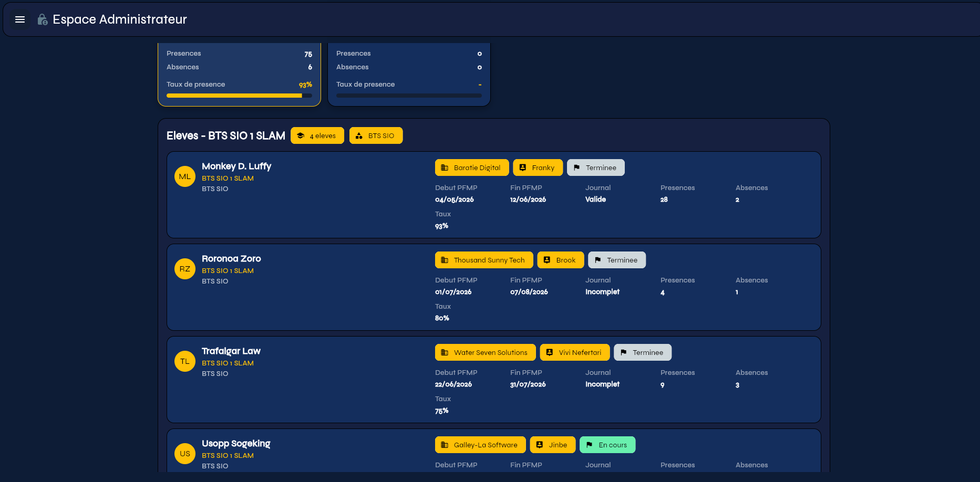Click the graduation cap icon in 4 eleves chip
This screenshot has height=482, width=980.
coord(301,135)
